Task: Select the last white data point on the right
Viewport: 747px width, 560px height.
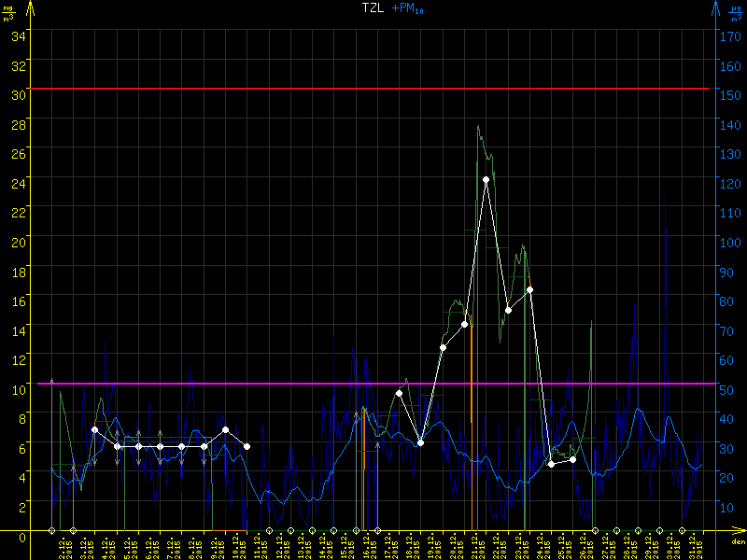Action: [x=572, y=459]
